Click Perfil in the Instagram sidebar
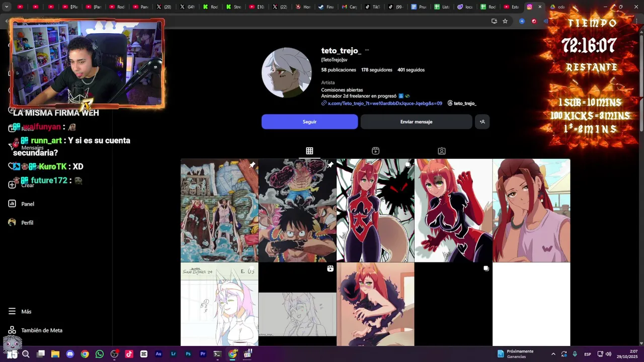 pyautogui.click(x=27, y=222)
